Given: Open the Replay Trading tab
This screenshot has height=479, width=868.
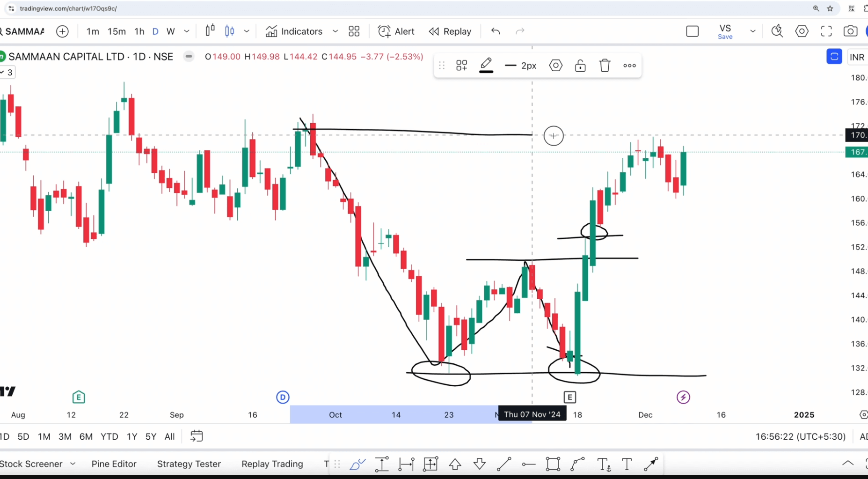Looking at the screenshot, I should (272, 464).
